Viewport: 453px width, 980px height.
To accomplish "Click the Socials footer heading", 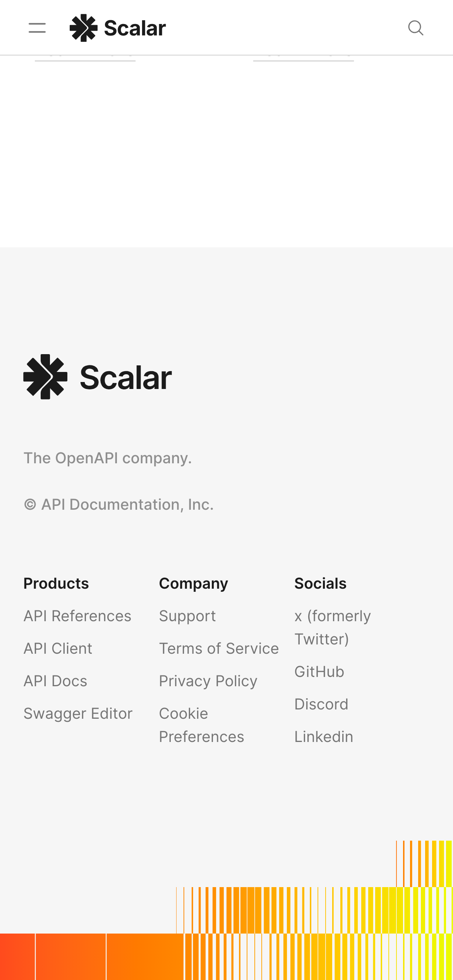I will (320, 583).
